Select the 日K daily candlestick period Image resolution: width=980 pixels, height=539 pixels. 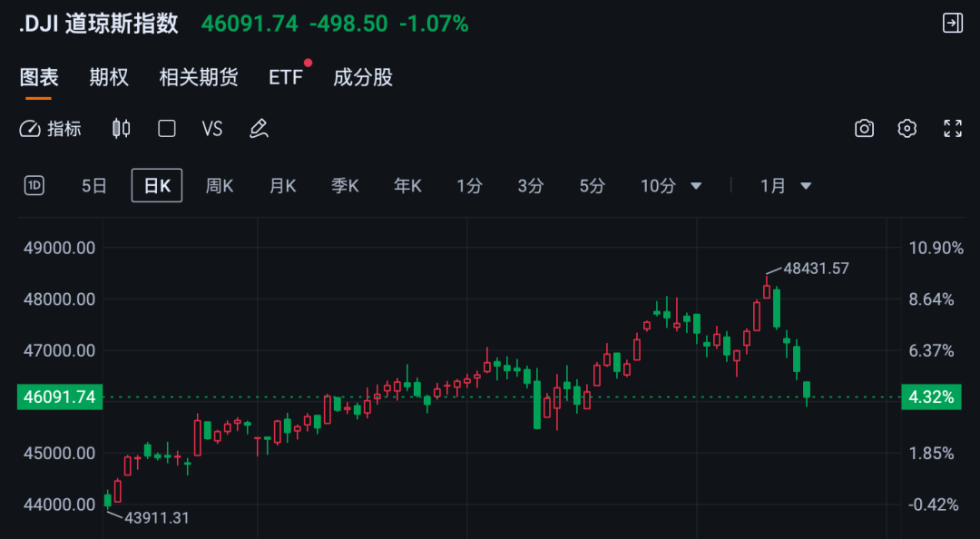pyautogui.click(x=157, y=186)
